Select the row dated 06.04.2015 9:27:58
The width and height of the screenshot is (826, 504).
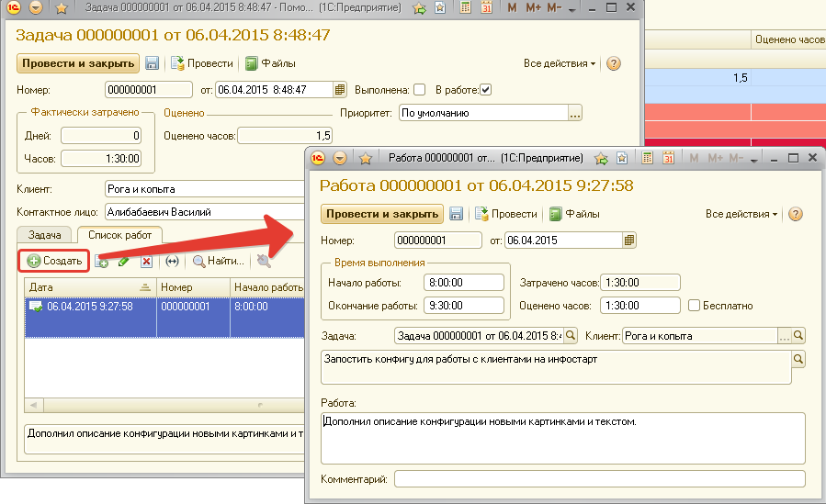pos(164,318)
